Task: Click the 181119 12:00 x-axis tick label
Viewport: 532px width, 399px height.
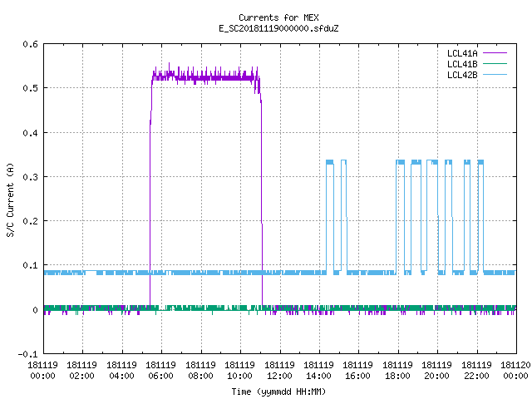Action: [279, 371]
